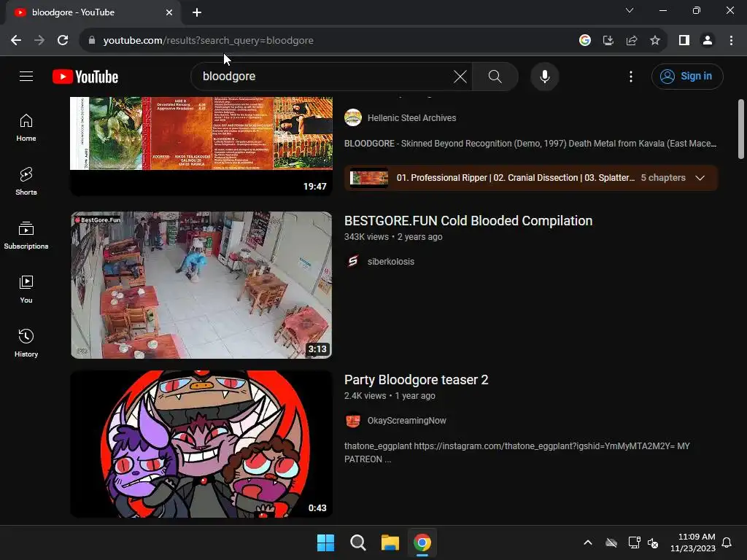The image size is (747, 560).
Task: Toggle the browser side panel
Action: coord(684,41)
